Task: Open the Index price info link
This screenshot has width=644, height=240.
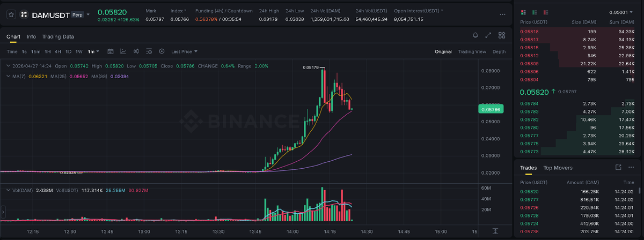Action: (x=179, y=11)
